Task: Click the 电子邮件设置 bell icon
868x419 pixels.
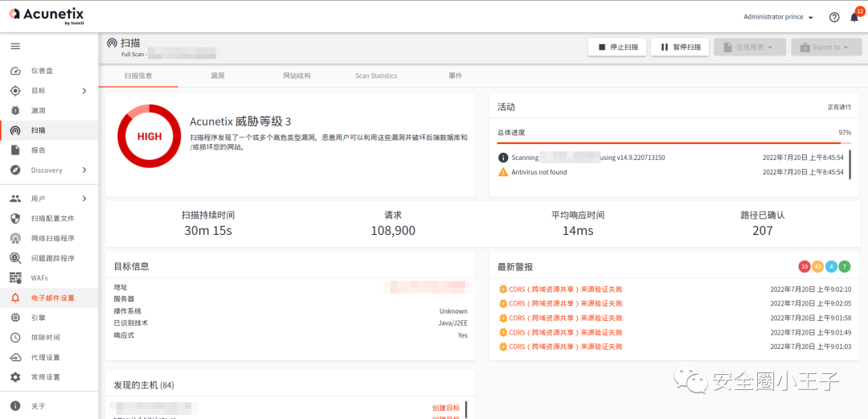Action: tap(15, 298)
